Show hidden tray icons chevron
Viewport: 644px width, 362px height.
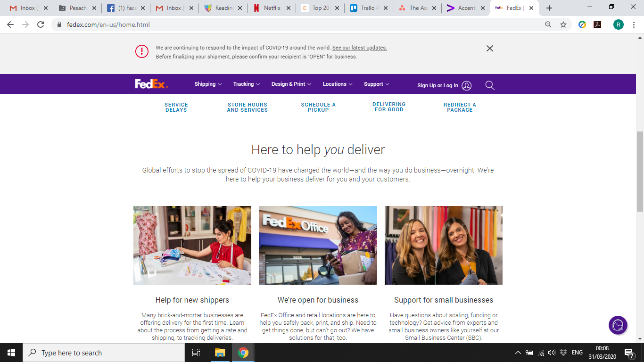pyautogui.click(x=518, y=353)
